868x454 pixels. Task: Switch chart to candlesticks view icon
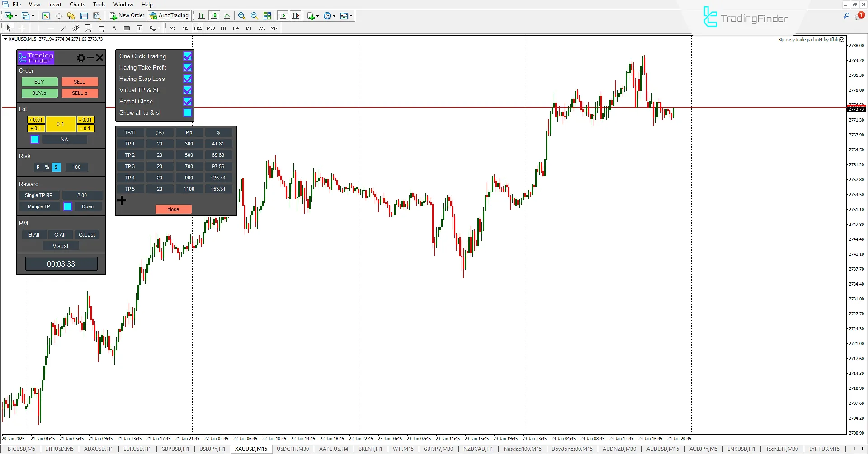[214, 16]
